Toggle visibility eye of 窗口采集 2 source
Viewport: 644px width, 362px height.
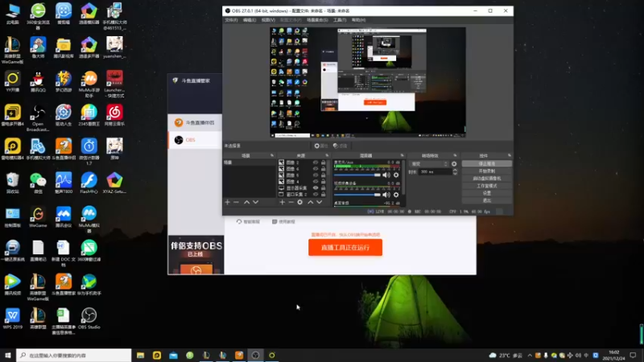316,194
